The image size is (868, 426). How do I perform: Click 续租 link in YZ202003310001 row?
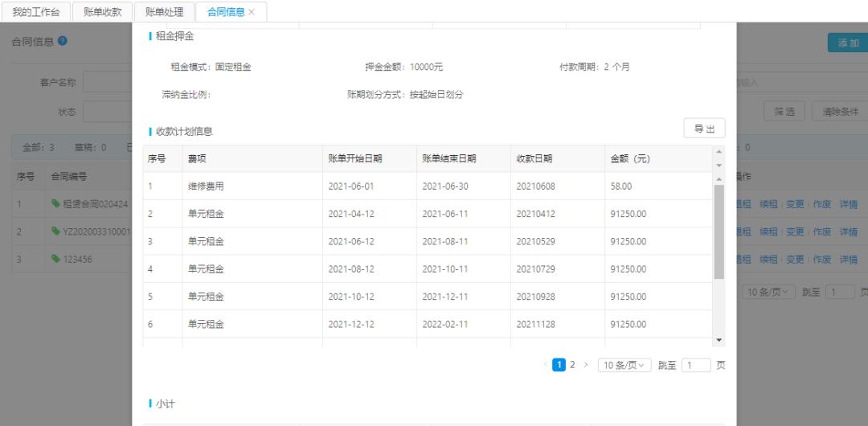coord(768,231)
